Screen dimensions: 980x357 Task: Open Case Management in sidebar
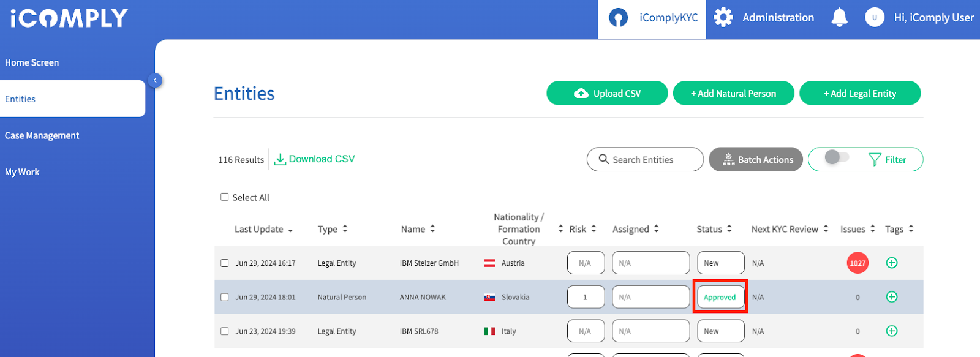click(42, 135)
